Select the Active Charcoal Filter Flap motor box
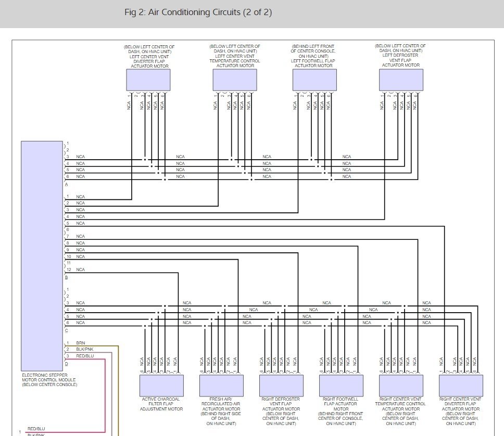 point(161,386)
